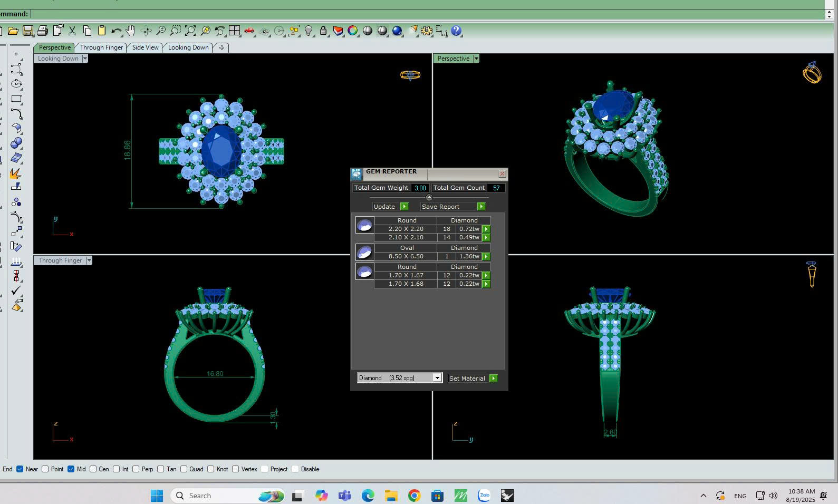
Task: Switch to the Side View tab
Action: tap(145, 47)
